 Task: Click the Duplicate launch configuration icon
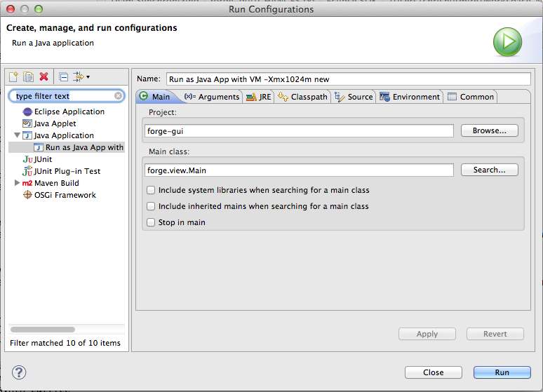pos(28,77)
